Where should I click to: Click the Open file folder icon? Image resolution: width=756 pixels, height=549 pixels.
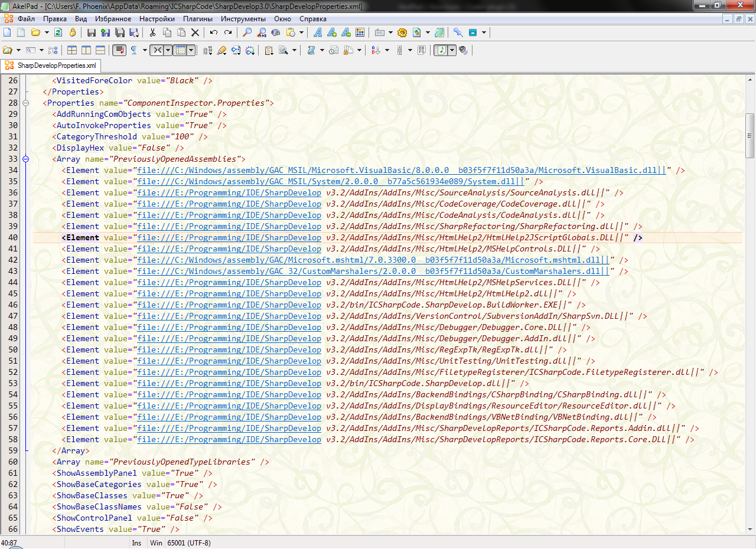tap(35, 32)
